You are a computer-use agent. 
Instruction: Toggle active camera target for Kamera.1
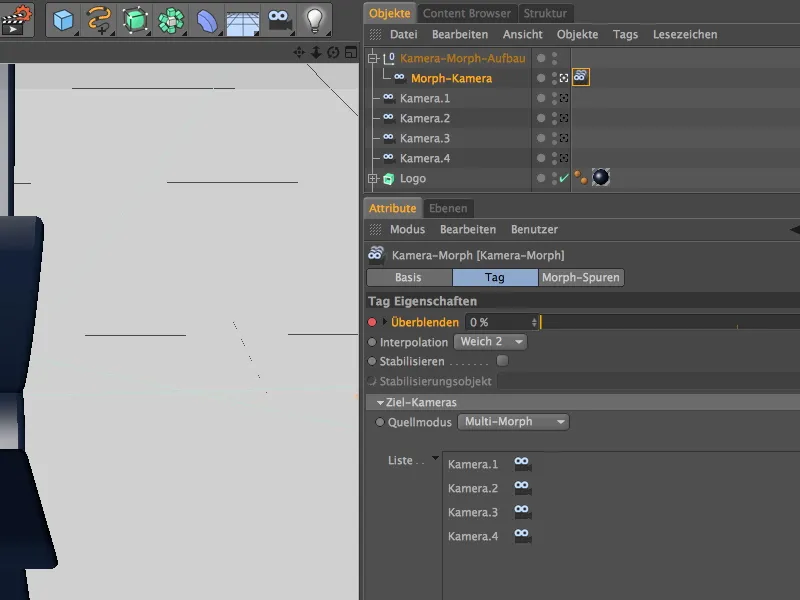[564, 98]
